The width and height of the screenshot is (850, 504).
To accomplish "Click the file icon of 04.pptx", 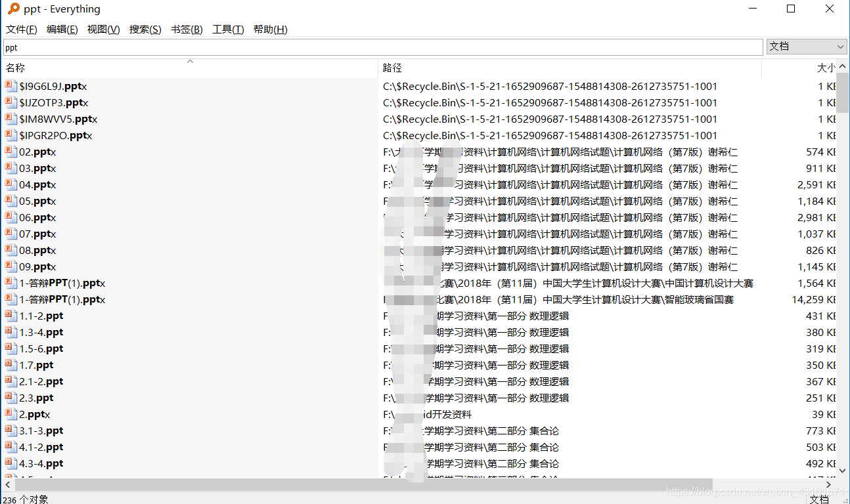I will 11,184.
